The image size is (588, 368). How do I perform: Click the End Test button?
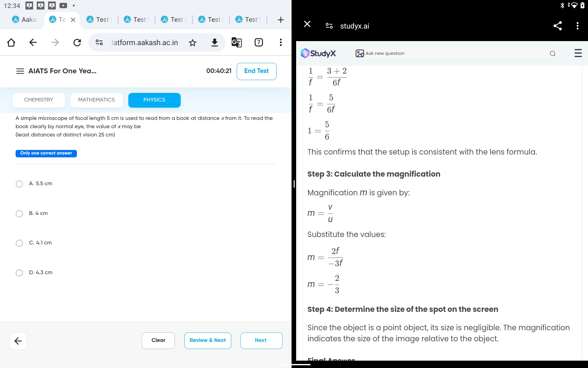(256, 71)
